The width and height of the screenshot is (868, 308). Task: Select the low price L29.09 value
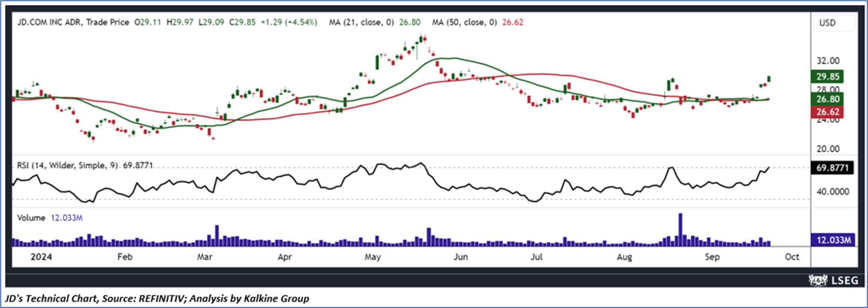pyautogui.click(x=211, y=22)
